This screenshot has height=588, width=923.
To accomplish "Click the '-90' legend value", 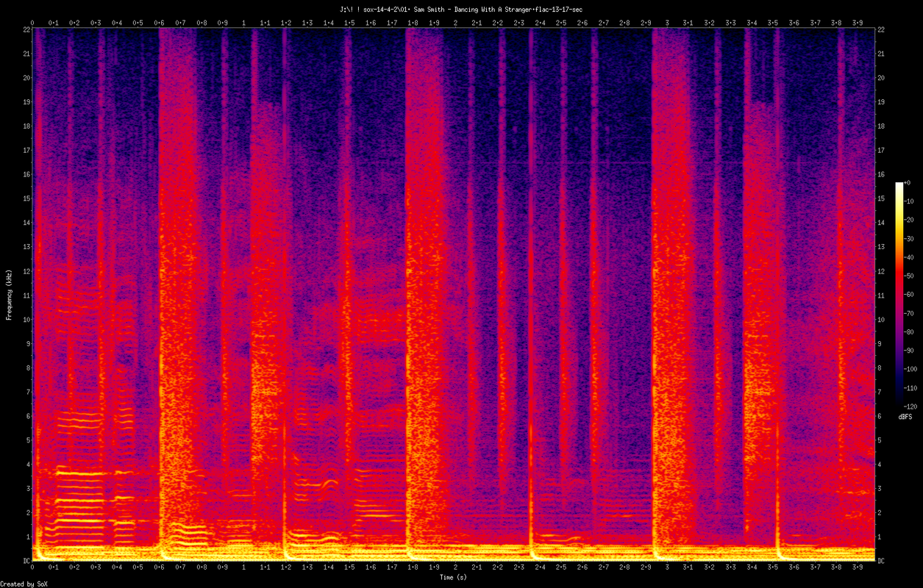I will (x=910, y=350).
